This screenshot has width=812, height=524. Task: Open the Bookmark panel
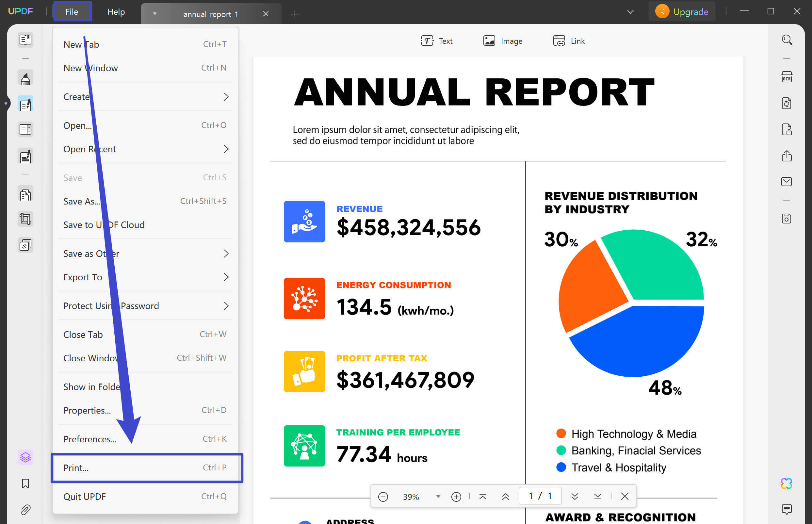point(25,483)
